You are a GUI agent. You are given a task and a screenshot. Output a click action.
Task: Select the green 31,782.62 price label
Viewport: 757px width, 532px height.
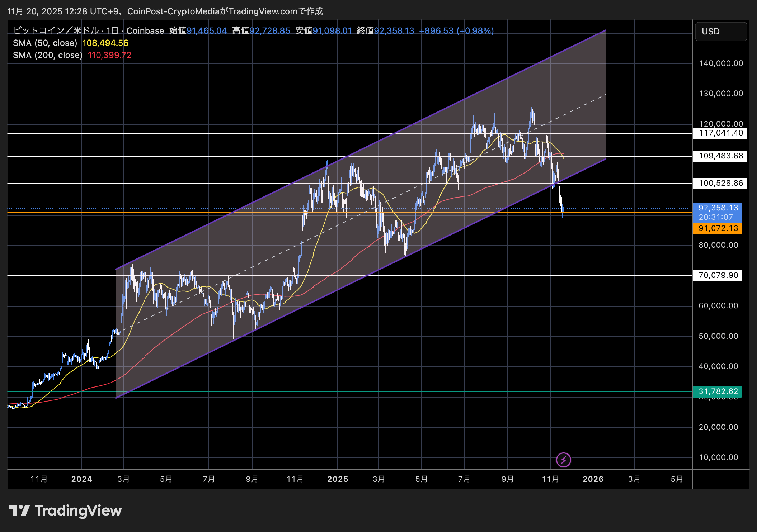[x=718, y=391]
